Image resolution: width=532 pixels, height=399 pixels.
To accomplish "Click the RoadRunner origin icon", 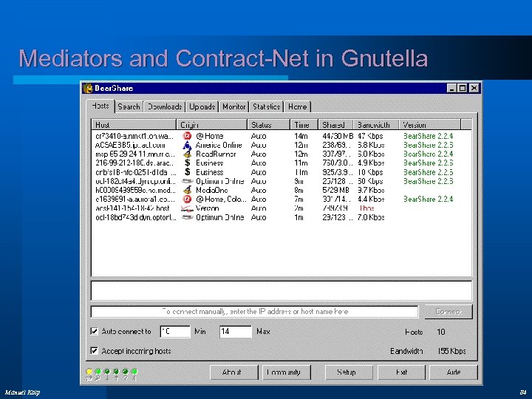I will tap(187, 154).
